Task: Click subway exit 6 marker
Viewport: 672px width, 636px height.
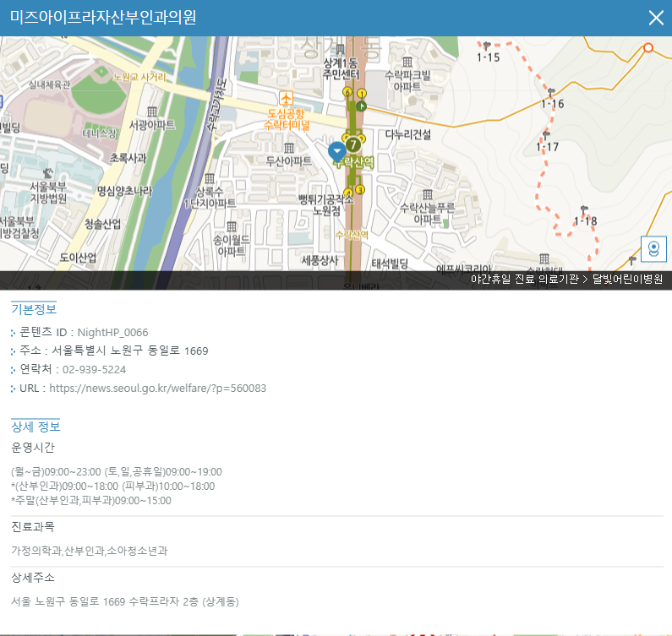Action: tap(347, 92)
